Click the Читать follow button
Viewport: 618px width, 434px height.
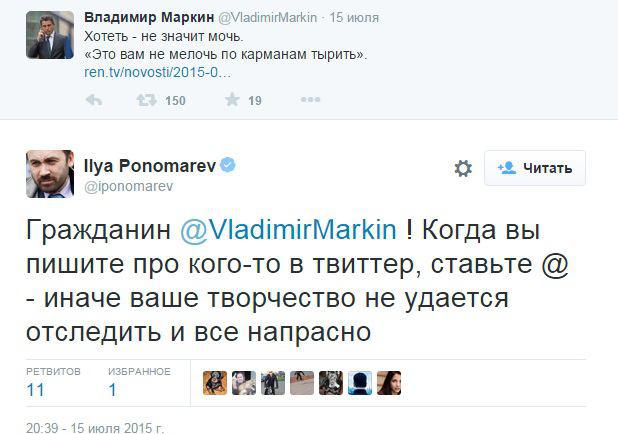pos(535,168)
